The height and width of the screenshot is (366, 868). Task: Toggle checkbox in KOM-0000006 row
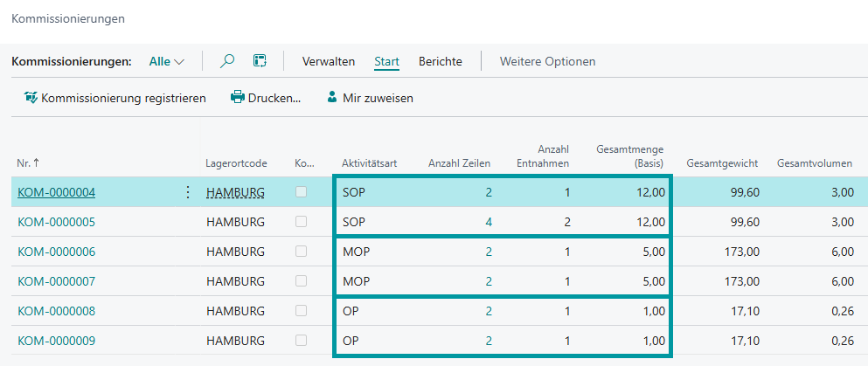(302, 252)
